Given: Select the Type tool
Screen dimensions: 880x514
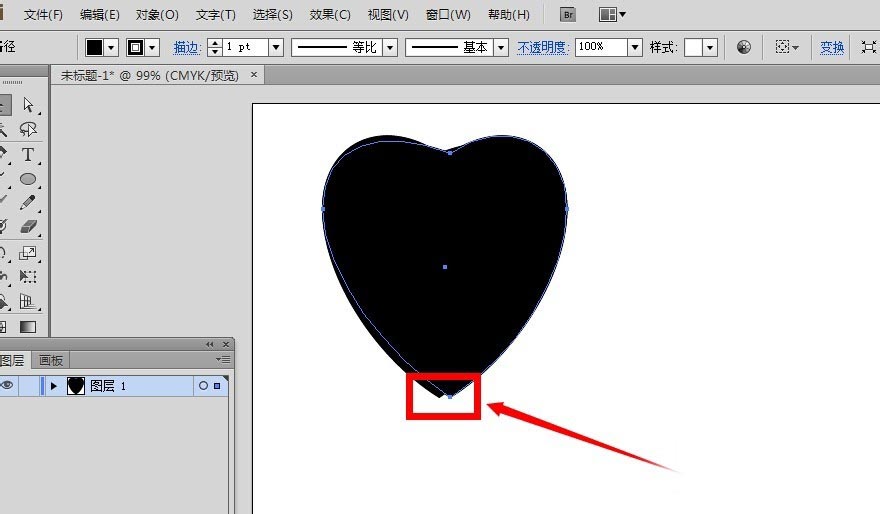Looking at the screenshot, I should pos(28,154).
